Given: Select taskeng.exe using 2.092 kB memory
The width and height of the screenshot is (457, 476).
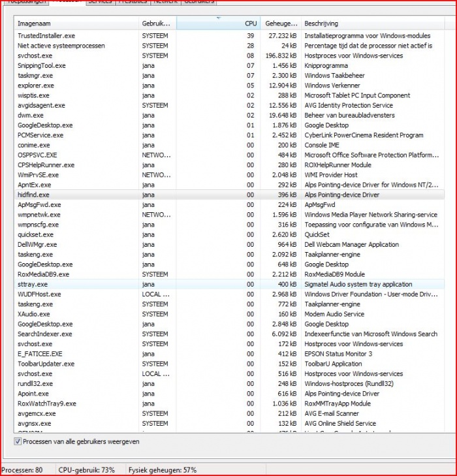Looking at the screenshot, I should point(229,255).
